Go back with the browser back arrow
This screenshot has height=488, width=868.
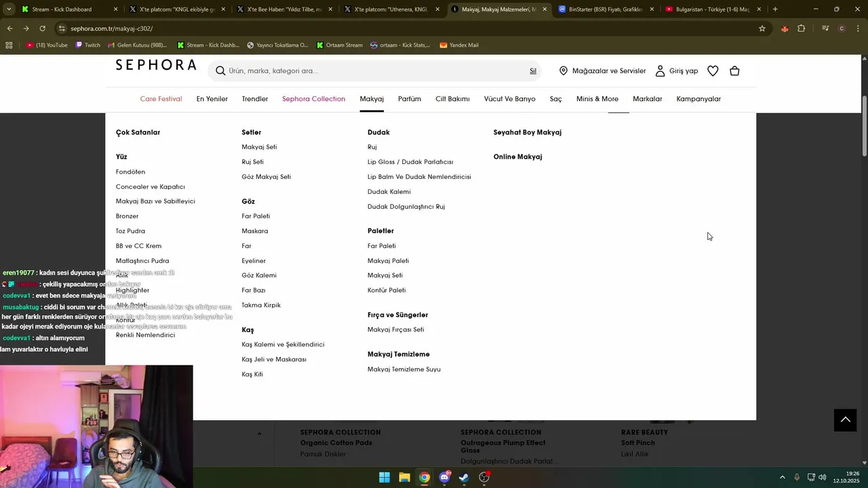point(9,28)
